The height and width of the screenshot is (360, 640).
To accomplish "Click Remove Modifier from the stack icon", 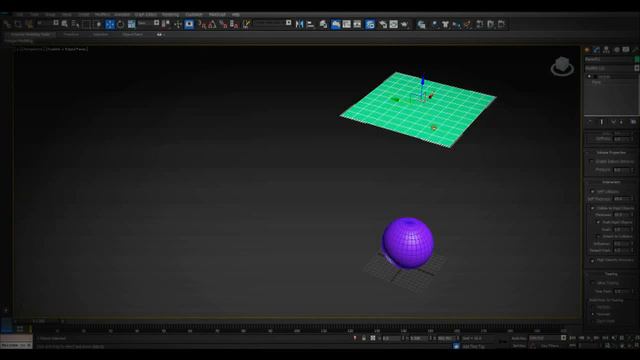I will pyautogui.click(x=622, y=122).
